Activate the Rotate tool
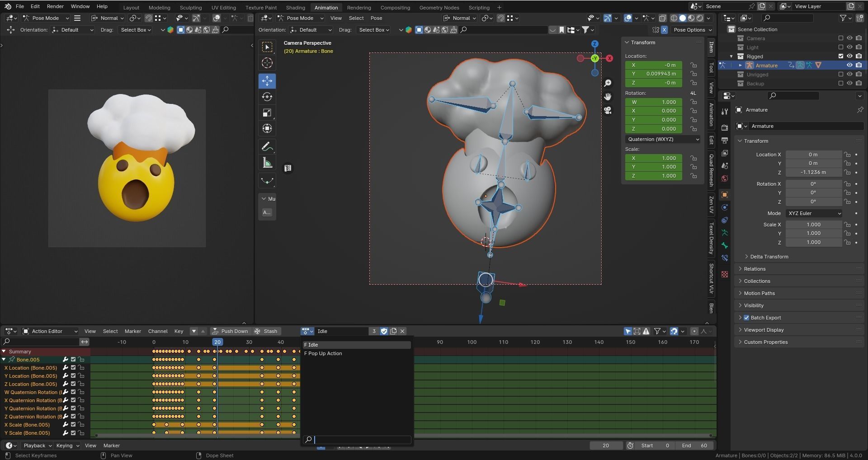 point(267,97)
